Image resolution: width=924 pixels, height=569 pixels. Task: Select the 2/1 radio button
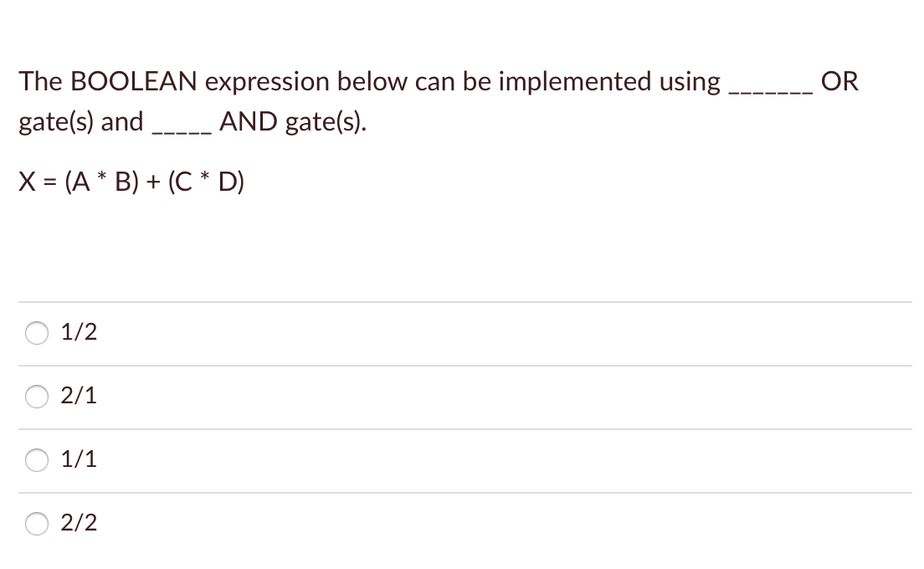coord(36,397)
